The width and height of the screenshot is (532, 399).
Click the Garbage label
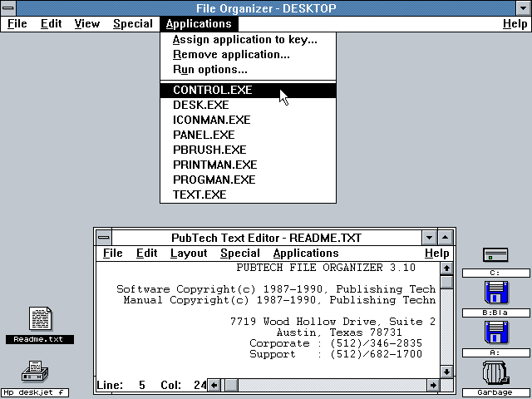tap(495, 392)
